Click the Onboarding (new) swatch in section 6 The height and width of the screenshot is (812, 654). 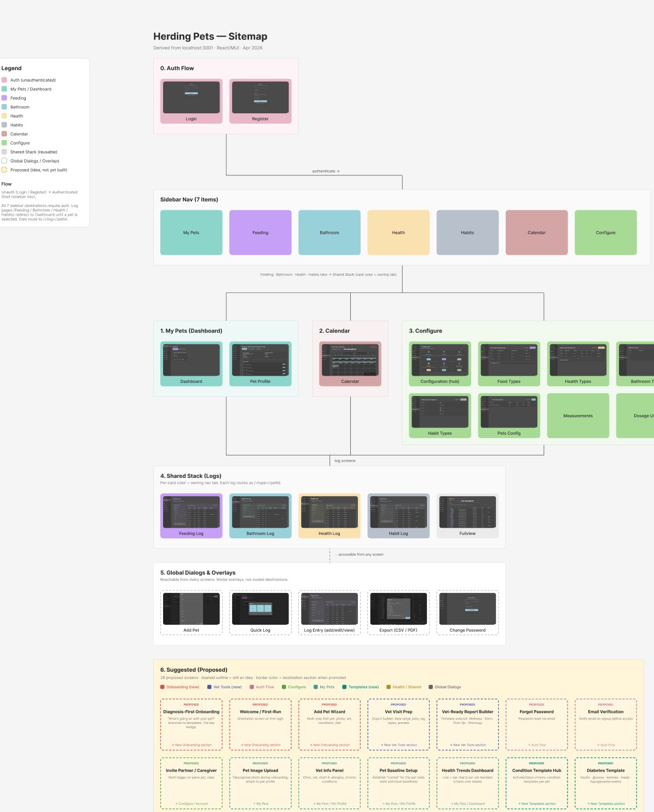[163, 687]
